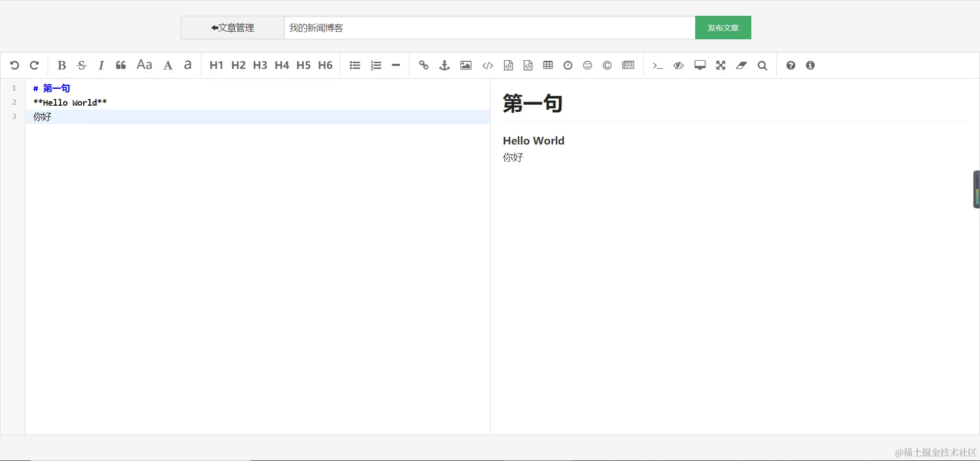Open the search tool
Screen dimensions: 980x461
coord(763,65)
